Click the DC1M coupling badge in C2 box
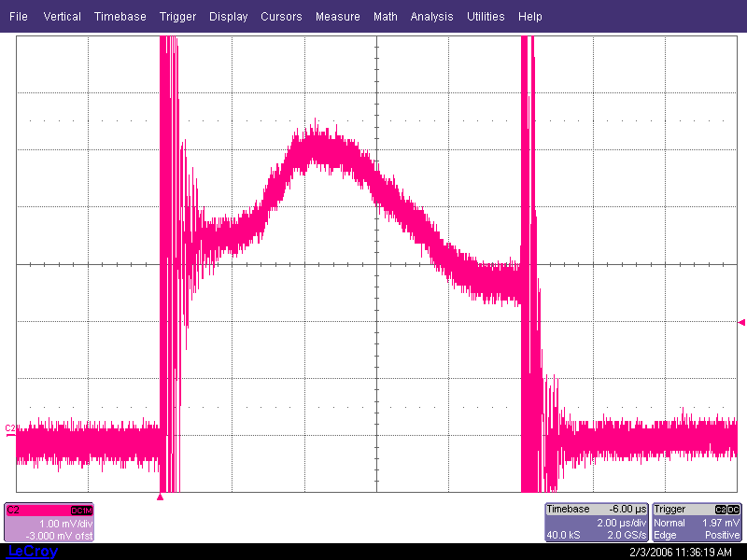 pyautogui.click(x=81, y=511)
